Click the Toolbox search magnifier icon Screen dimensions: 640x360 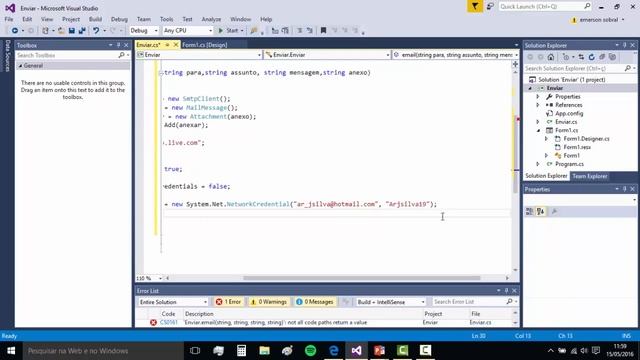[121, 55]
